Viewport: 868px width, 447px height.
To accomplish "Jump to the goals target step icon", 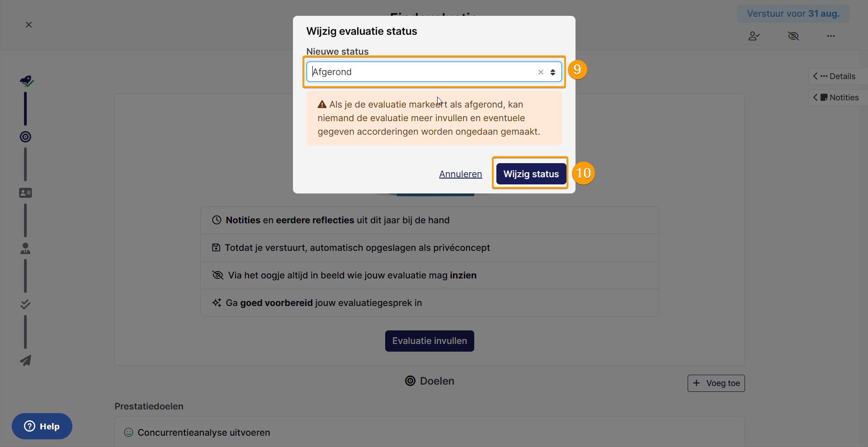I will pyautogui.click(x=25, y=136).
